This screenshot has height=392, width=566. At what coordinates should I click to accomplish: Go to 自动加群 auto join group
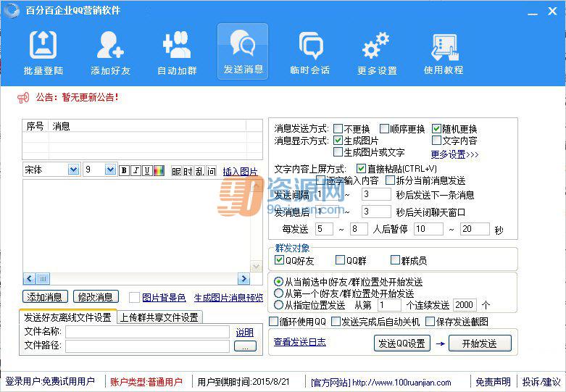pyautogui.click(x=177, y=52)
